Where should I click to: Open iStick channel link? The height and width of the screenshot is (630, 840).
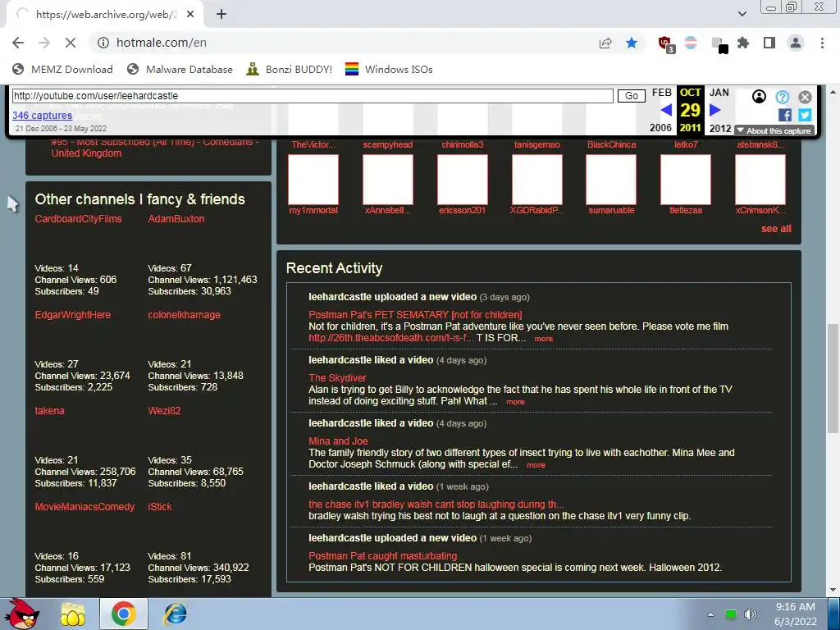[160, 507]
